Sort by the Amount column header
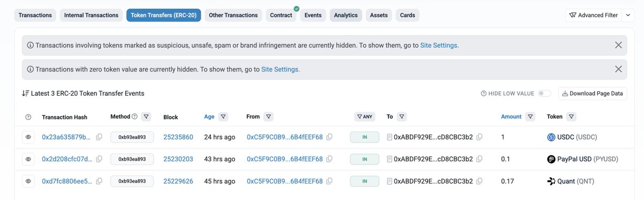This screenshot has height=200, width=644. (511, 117)
